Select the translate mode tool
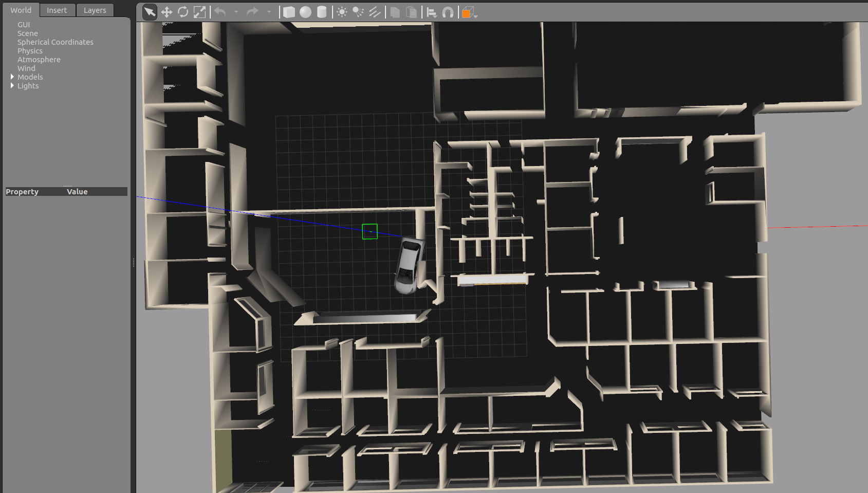This screenshot has width=868, height=493. pos(167,12)
